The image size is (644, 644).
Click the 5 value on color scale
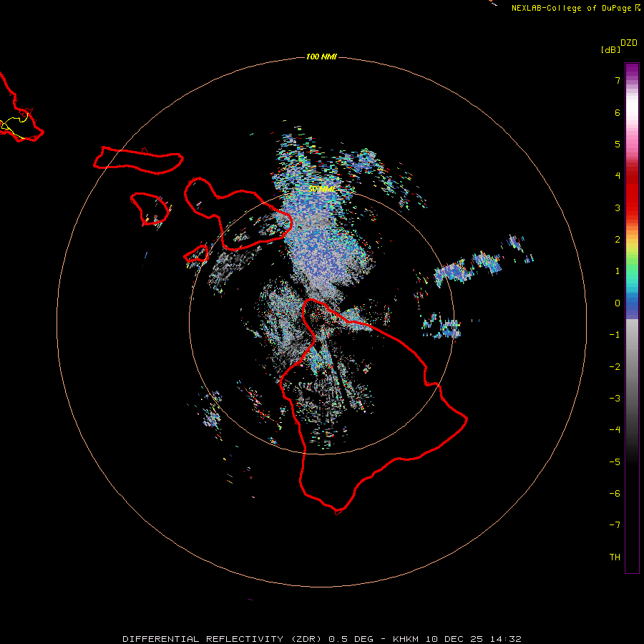click(618, 144)
